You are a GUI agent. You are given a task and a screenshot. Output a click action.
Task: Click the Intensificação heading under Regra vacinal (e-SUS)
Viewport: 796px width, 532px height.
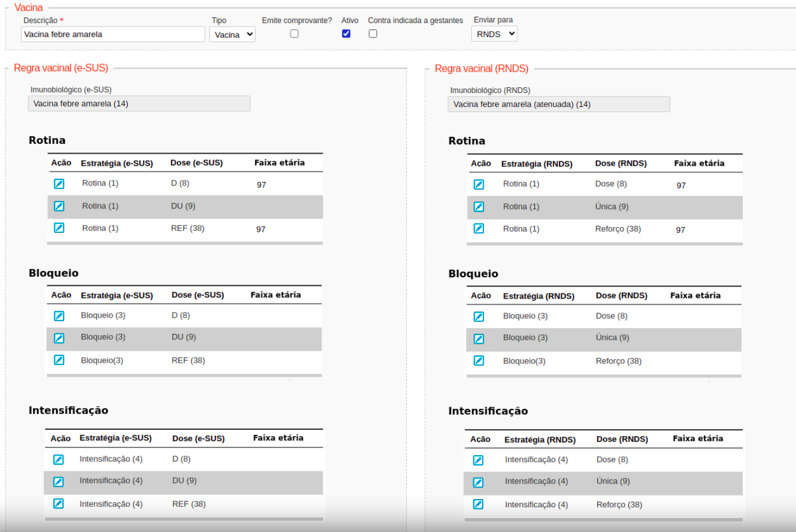68,411
